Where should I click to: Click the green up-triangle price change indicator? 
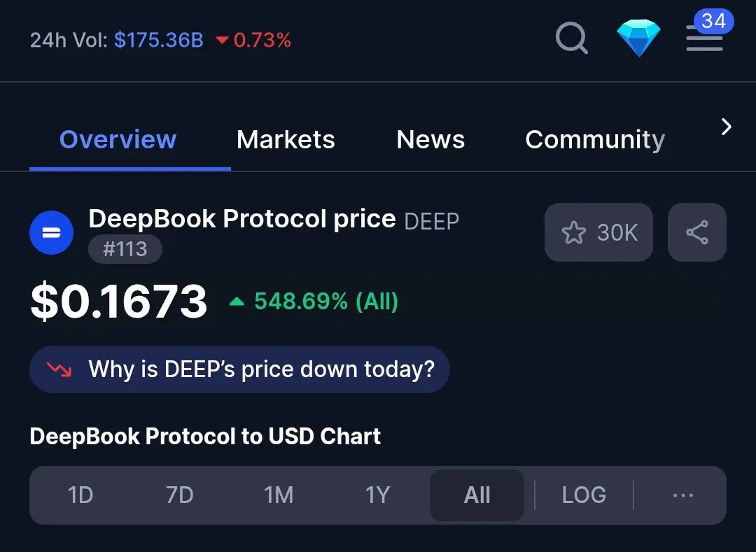(x=237, y=302)
